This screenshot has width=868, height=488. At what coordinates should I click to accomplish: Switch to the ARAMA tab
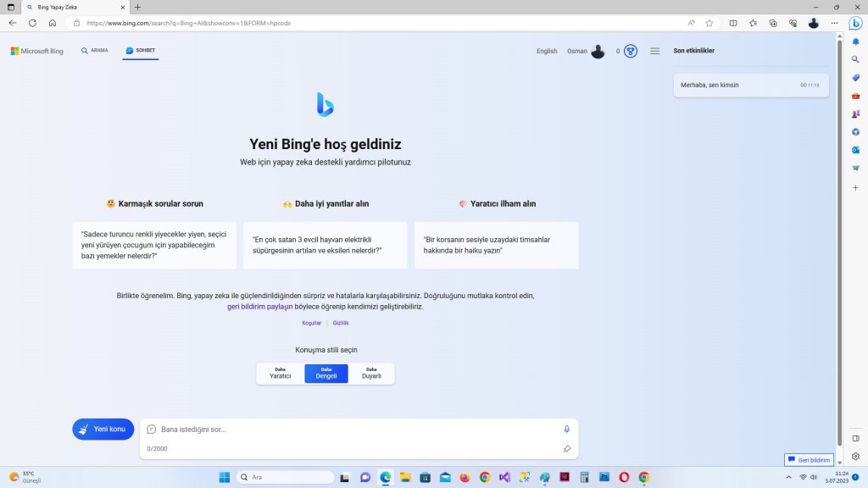[94, 50]
